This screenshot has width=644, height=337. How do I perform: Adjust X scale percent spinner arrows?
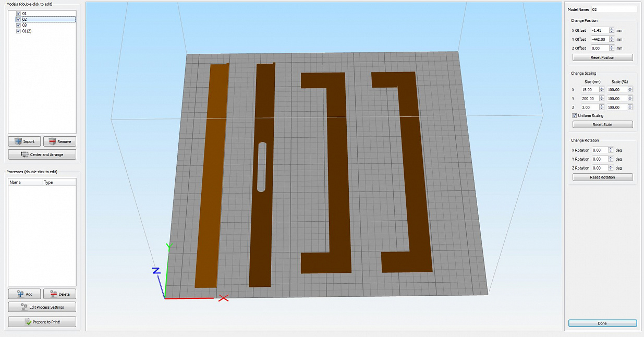click(x=630, y=90)
